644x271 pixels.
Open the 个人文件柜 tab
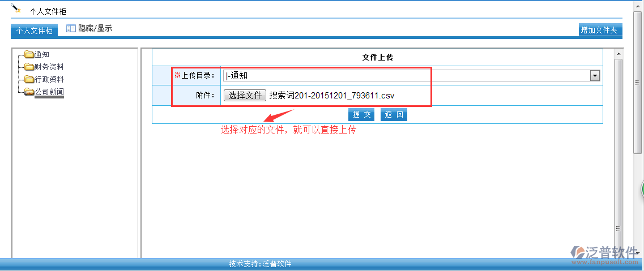pyautogui.click(x=34, y=31)
